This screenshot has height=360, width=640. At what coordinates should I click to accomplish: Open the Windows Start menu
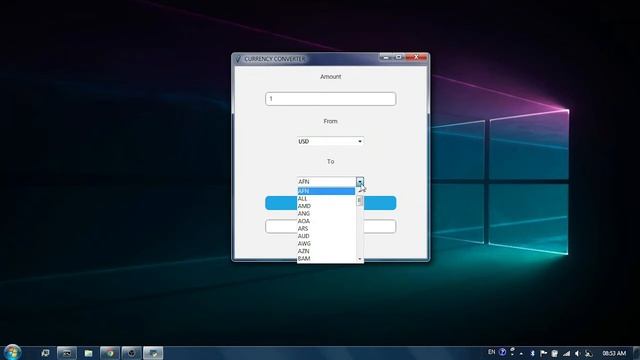(x=12, y=352)
